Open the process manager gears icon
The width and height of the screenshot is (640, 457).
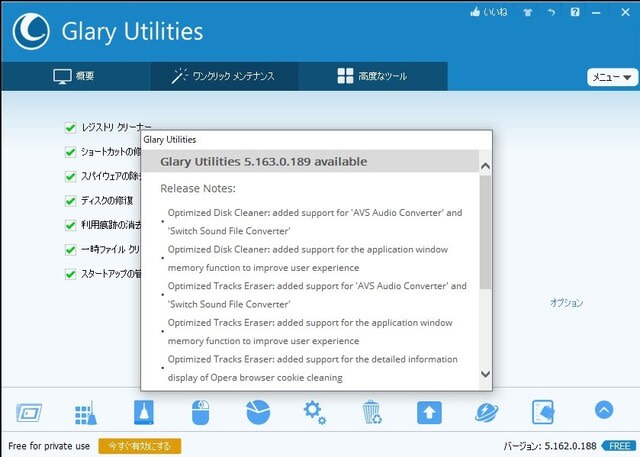(x=315, y=413)
